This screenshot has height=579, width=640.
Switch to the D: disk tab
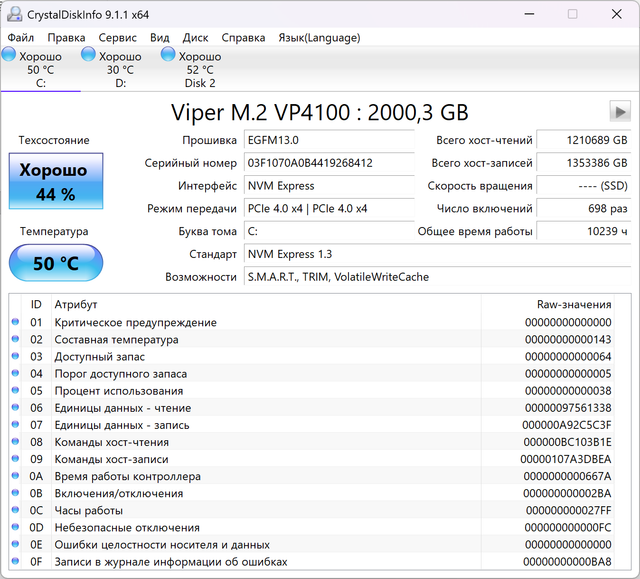(x=120, y=69)
